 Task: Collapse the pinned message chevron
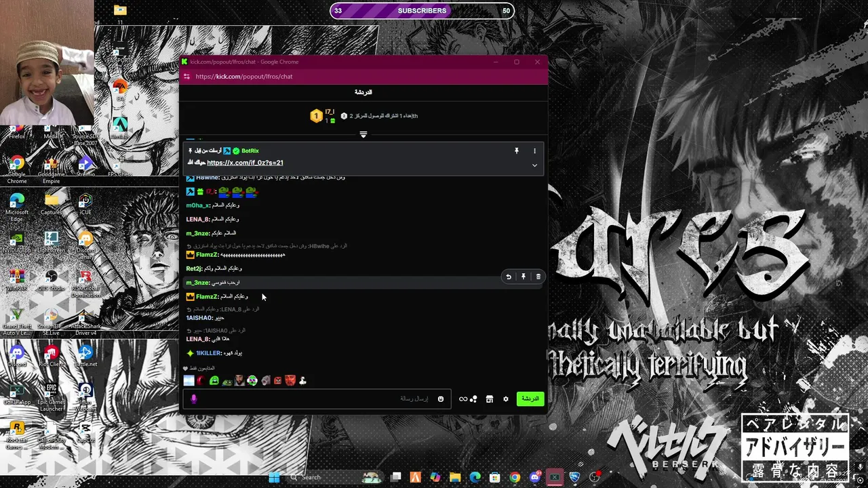534,165
